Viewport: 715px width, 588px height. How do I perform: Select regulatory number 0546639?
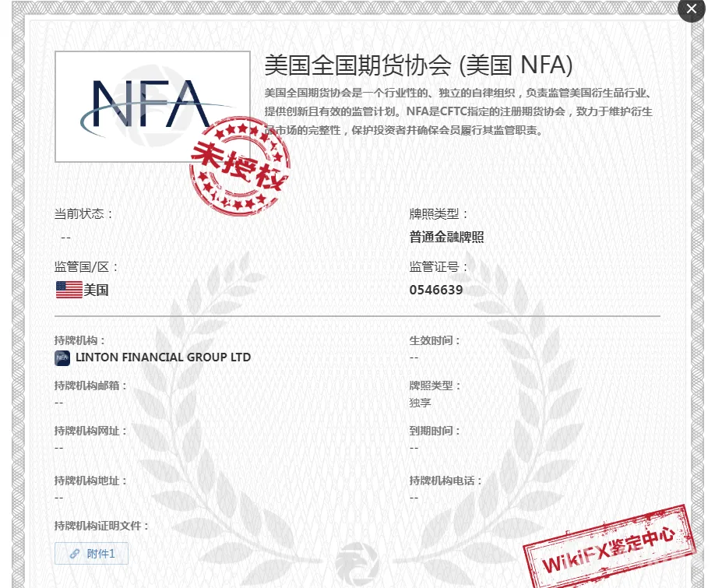436,290
